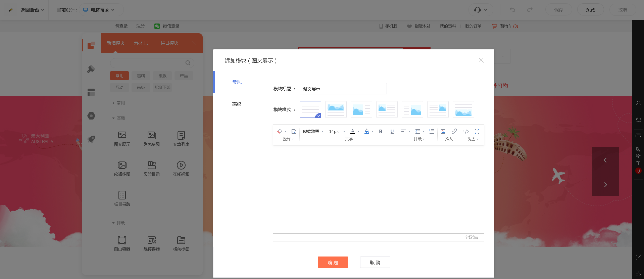Add the 自由容器 module
This screenshot has height=279, width=644.
coord(122,243)
